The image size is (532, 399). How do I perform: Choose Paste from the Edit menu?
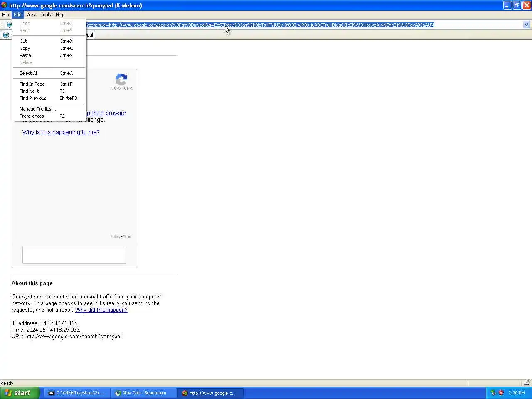[x=49, y=55]
